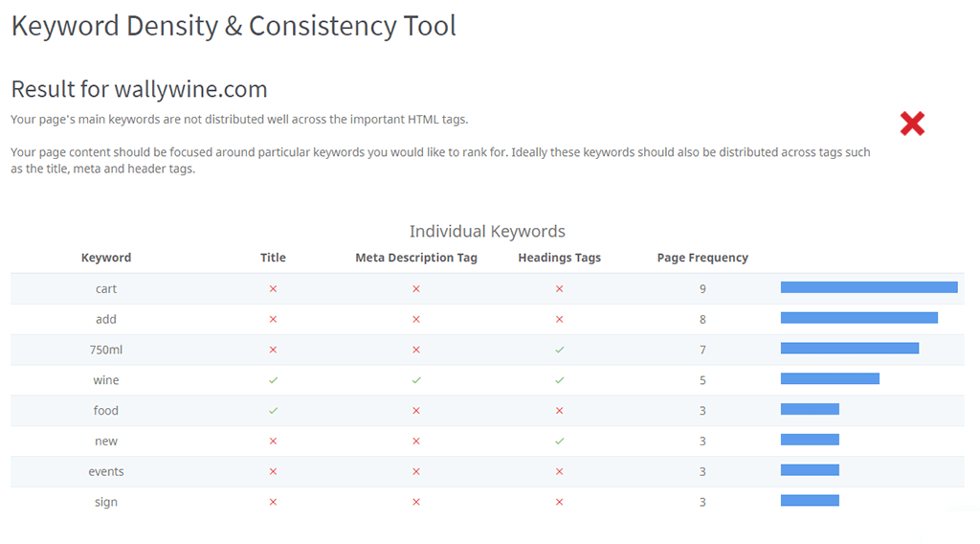Image resolution: width=980 pixels, height=544 pixels.
Task: Click the green check under Title for wine
Action: click(273, 380)
